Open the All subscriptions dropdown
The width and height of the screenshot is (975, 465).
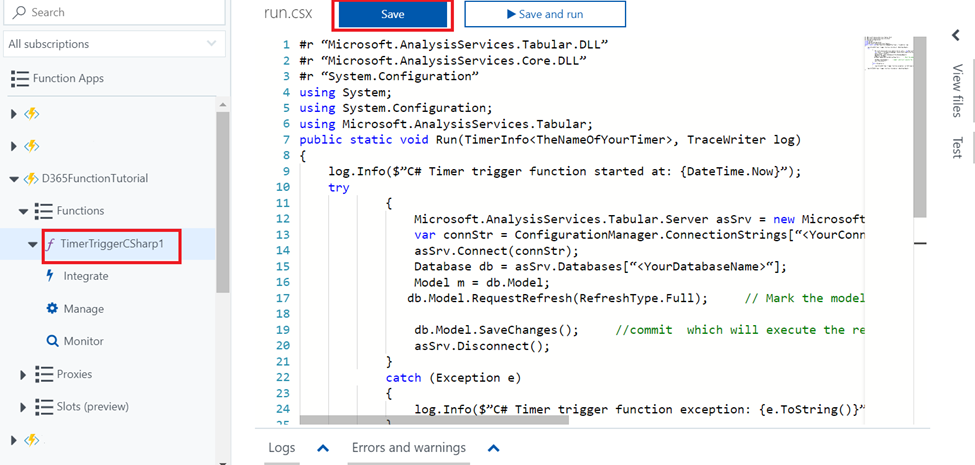[x=114, y=44]
